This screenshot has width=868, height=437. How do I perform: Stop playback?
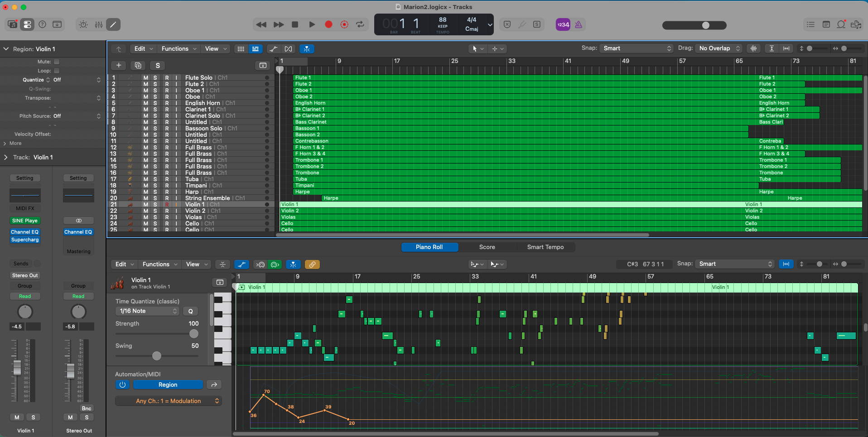pos(295,24)
